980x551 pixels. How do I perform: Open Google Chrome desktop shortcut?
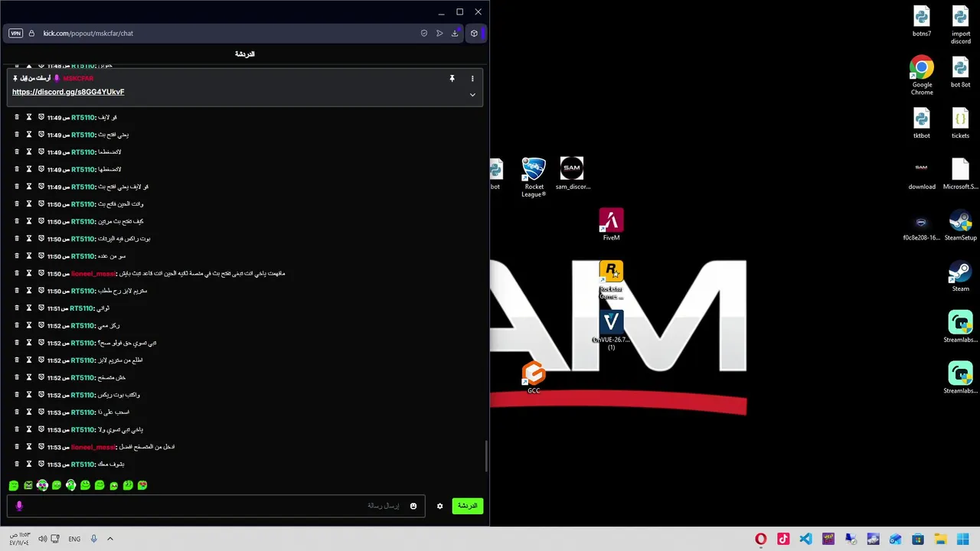(x=922, y=75)
